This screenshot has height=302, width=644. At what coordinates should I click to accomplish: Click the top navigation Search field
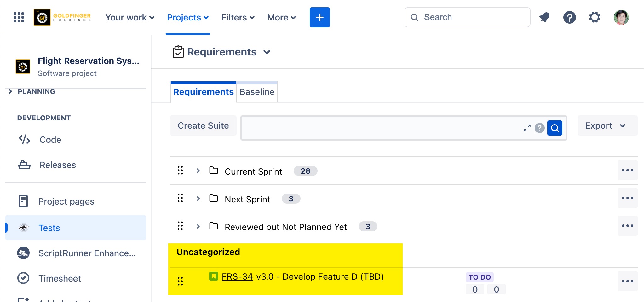467,17
